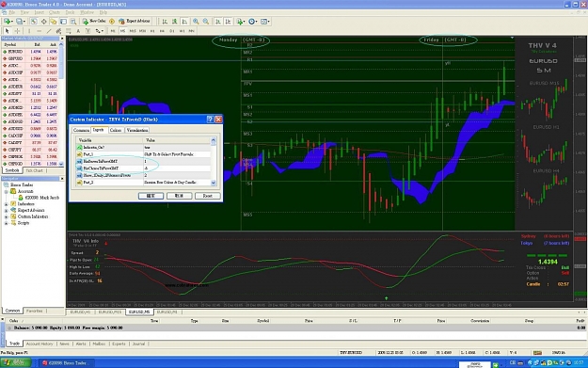
Task: Expand the Scripts tree node
Action: [6, 223]
